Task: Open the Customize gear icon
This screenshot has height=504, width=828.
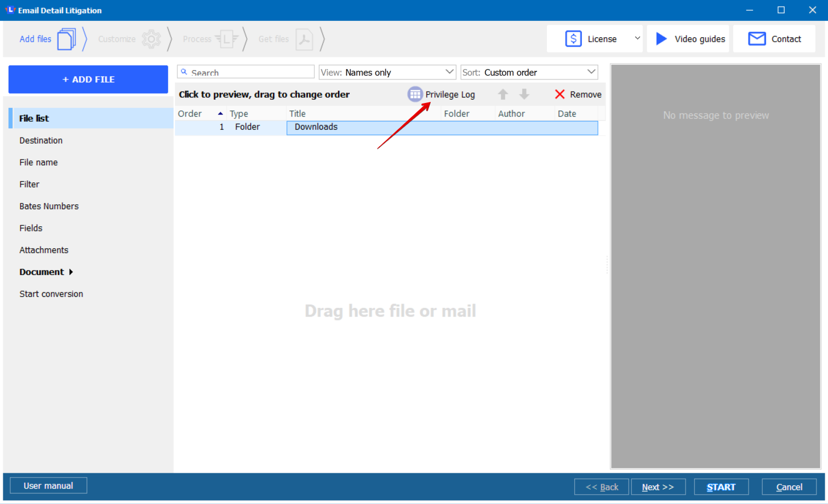Action: click(x=151, y=39)
